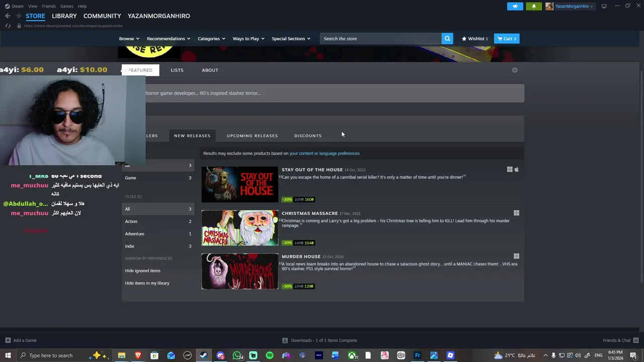Open the Ways to Play dropdown

click(249, 39)
